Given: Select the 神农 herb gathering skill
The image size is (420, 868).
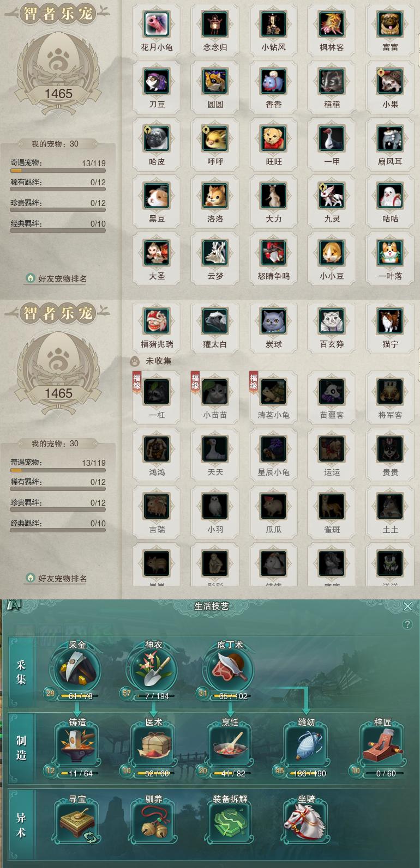Looking at the screenshot, I should (x=153, y=669).
